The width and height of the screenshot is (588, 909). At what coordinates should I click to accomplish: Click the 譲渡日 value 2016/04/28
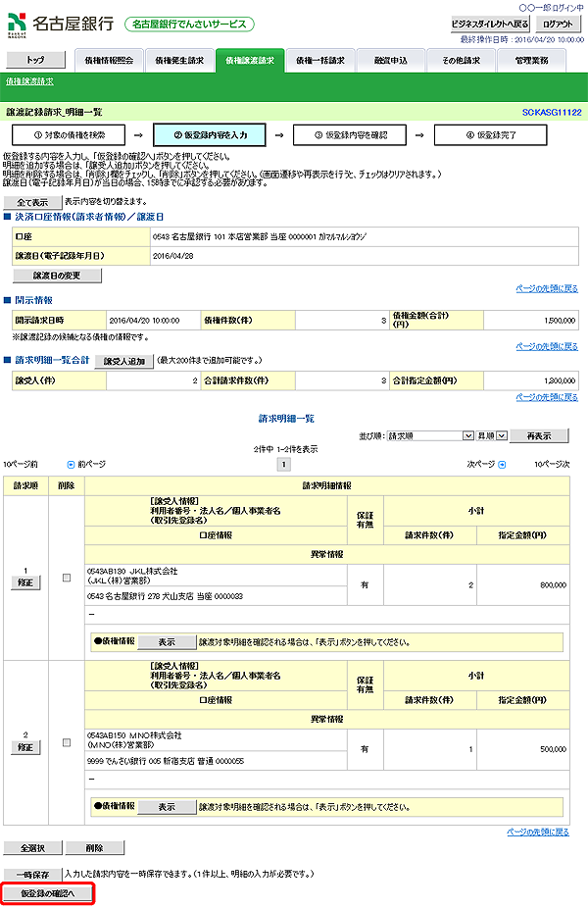172,256
